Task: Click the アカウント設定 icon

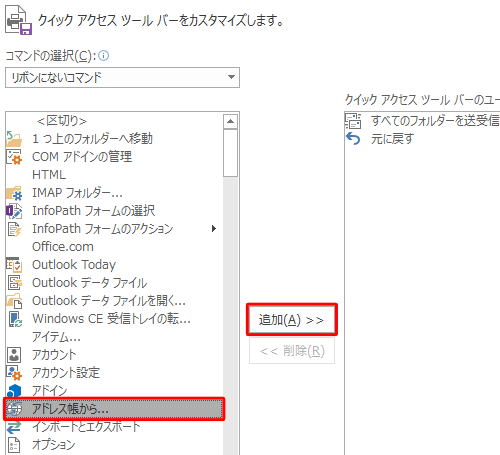Action: [14, 373]
